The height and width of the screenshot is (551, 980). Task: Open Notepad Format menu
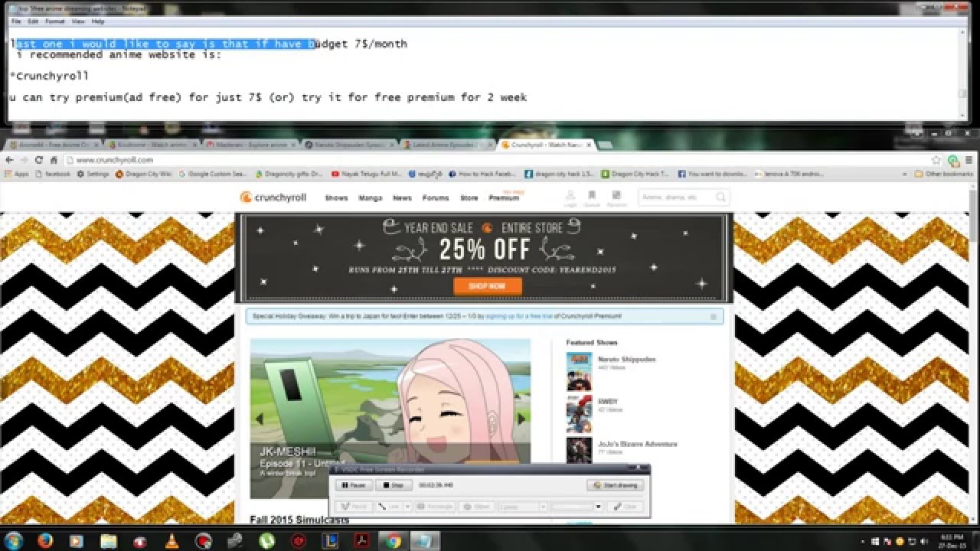coord(54,21)
